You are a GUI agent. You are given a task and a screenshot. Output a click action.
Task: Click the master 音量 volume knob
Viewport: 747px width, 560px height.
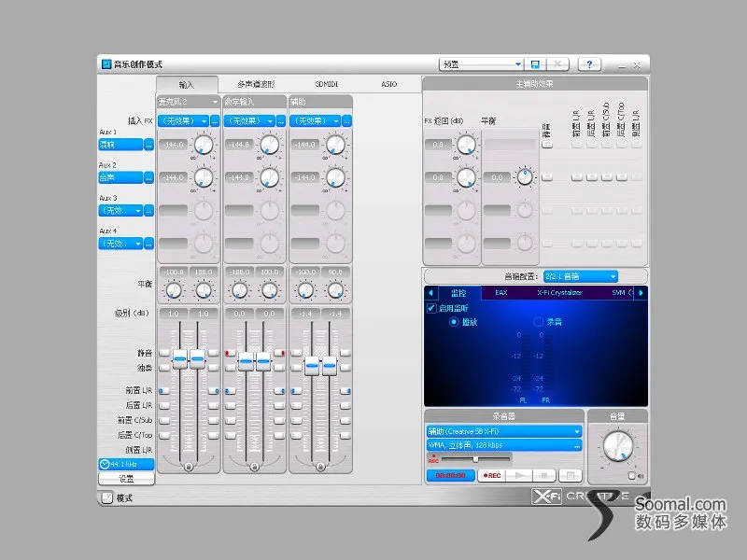(618, 446)
